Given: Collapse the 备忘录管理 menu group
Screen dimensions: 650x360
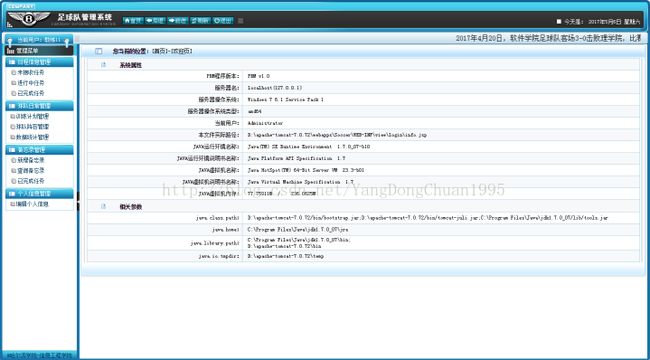Looking at the screenshot, I should click(x=39, y=150).
